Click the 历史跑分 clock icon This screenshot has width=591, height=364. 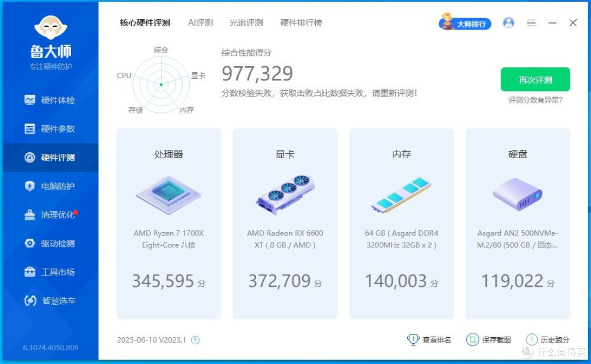532,340
